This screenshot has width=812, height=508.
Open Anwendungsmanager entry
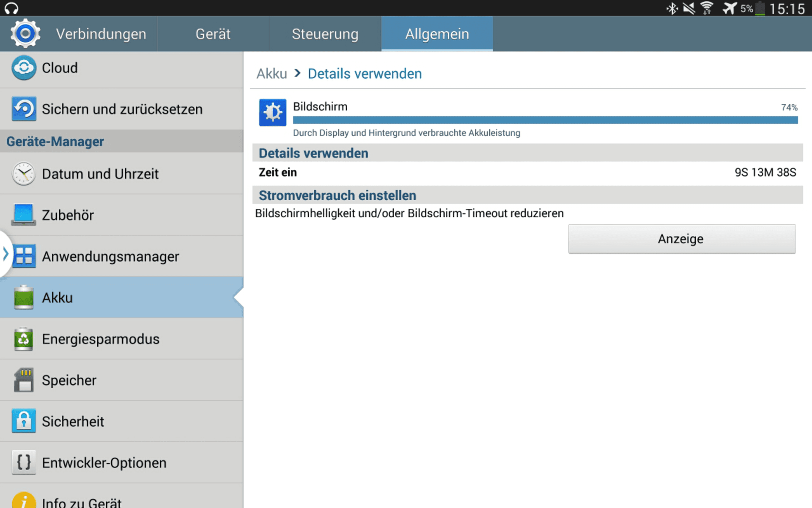click(x=122, y=256)
